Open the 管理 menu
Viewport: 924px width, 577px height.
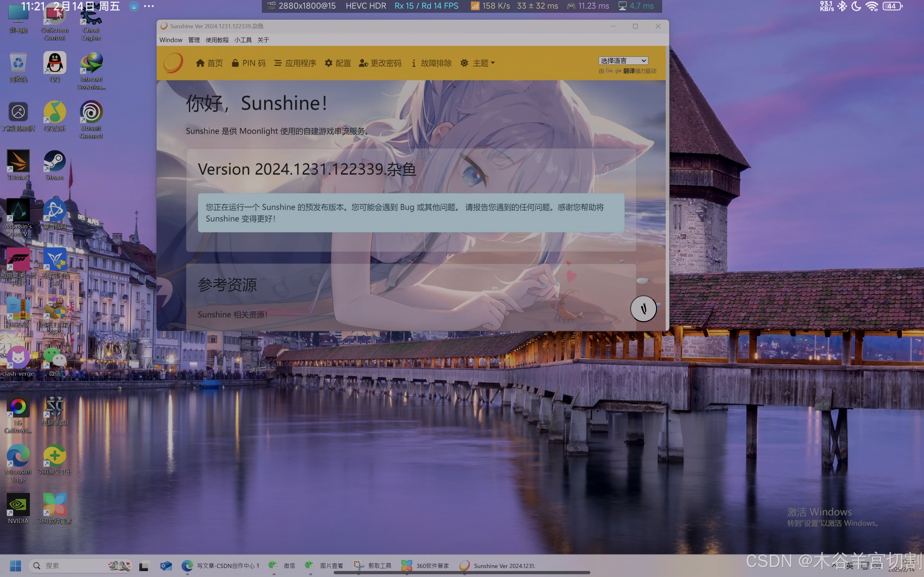[x=194, y=40]
